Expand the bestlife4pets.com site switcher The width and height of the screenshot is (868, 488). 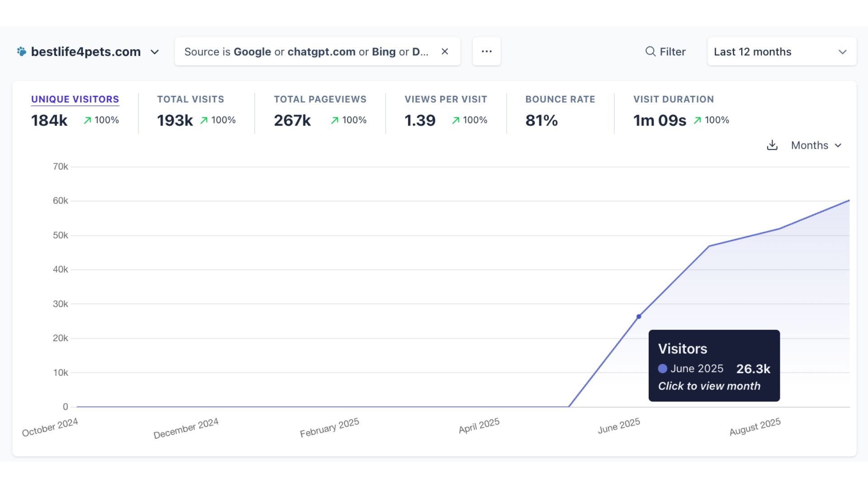[x=155, y=52]
